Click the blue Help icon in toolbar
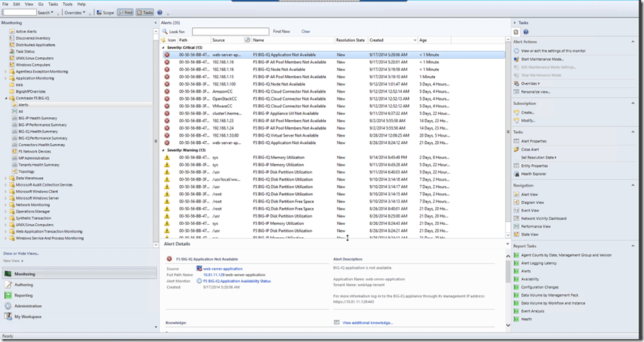Screen dimensions: 644x342 pos(160,12)
